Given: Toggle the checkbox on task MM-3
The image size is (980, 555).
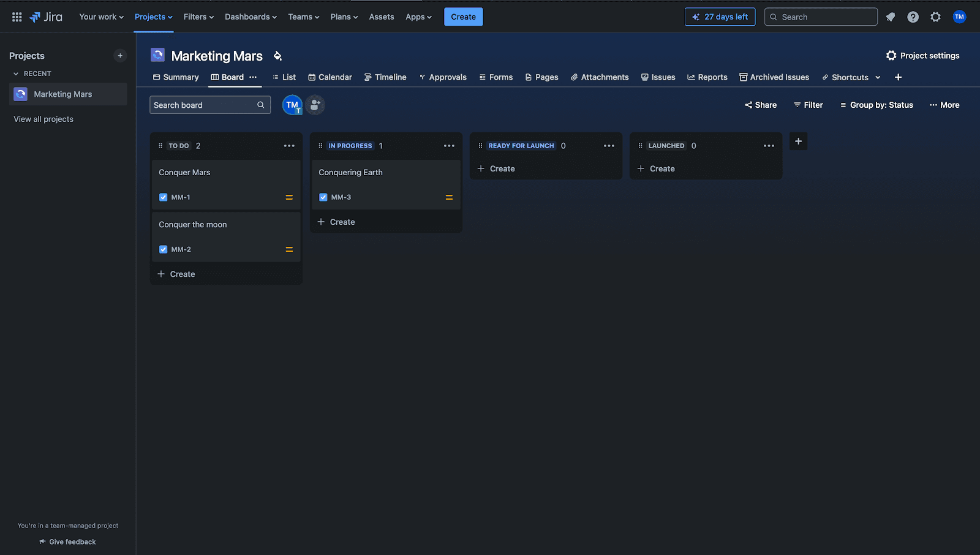Looking at the screenshot, I should [323, 197].
